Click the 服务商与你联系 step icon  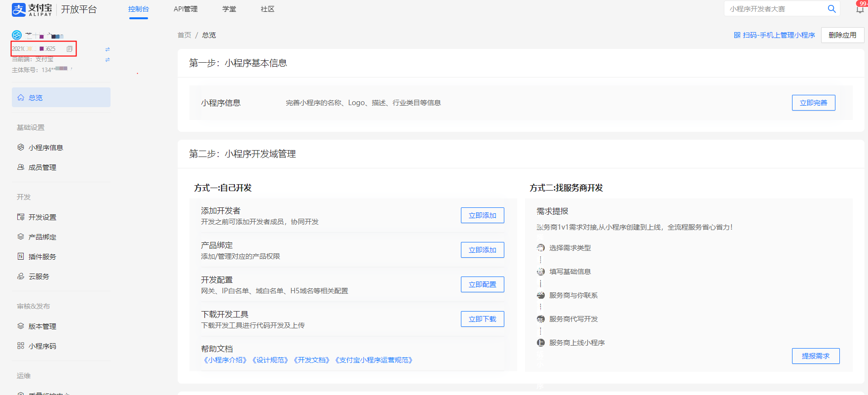coord(541,295)
